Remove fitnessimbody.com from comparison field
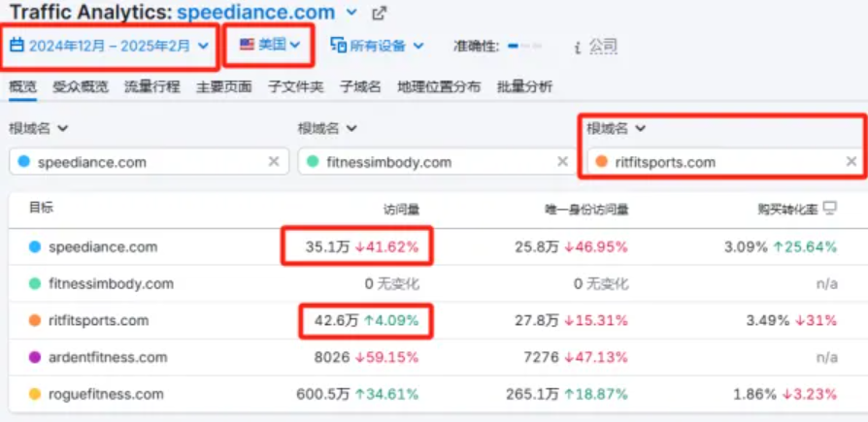Screen dimensions: 868x422 click(562, 162)
